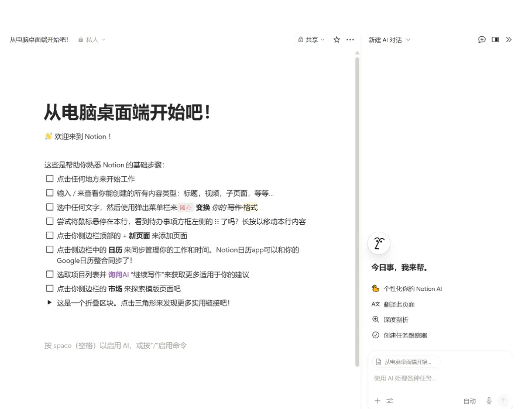Check the 点击任何地方来开始工作 checkbox
The width and height of the screenshot is (532, 409).
tap(50, 178)
